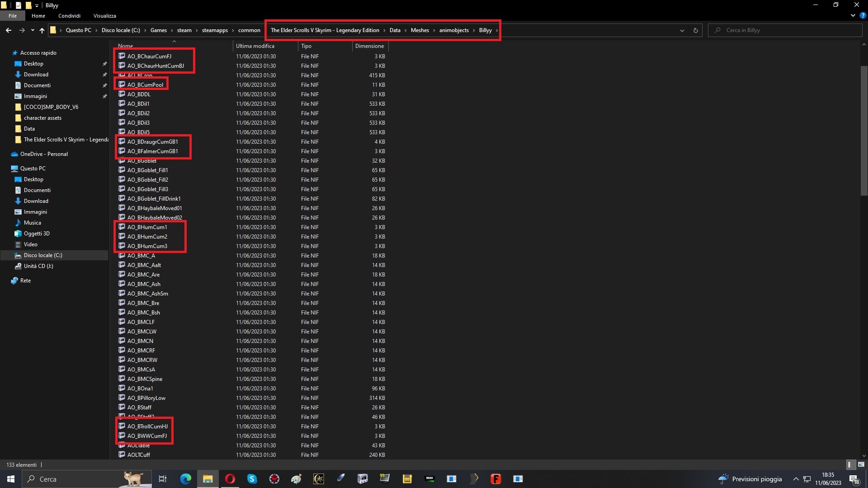Open Skype from the taskbar
868x488 pixels.
252,479
